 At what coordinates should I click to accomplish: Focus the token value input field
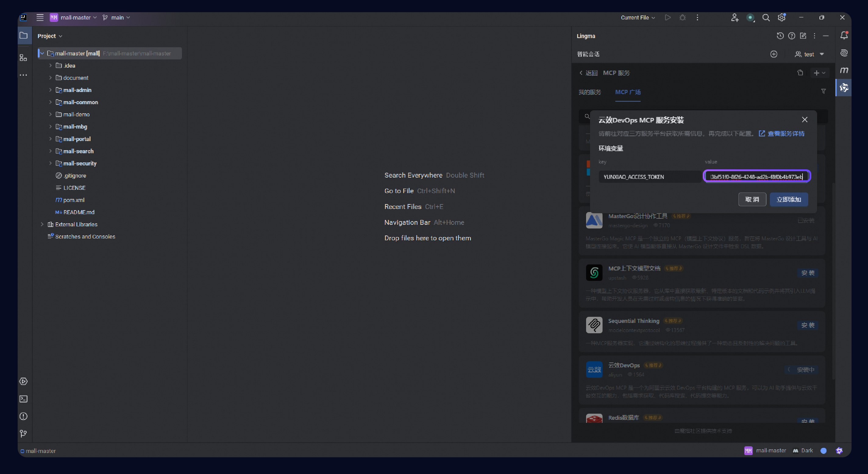point(757,176)
